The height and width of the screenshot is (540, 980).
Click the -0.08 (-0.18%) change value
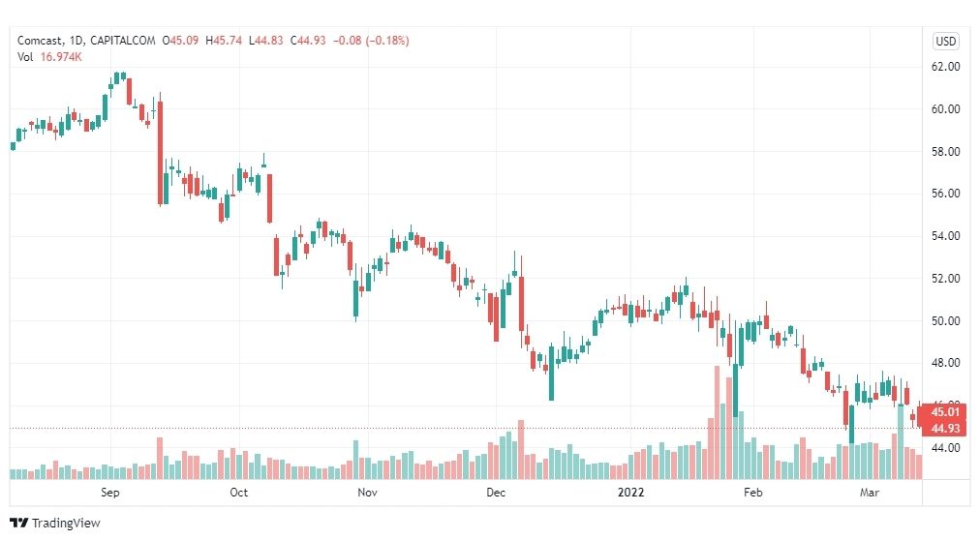(x=371, y=41)
